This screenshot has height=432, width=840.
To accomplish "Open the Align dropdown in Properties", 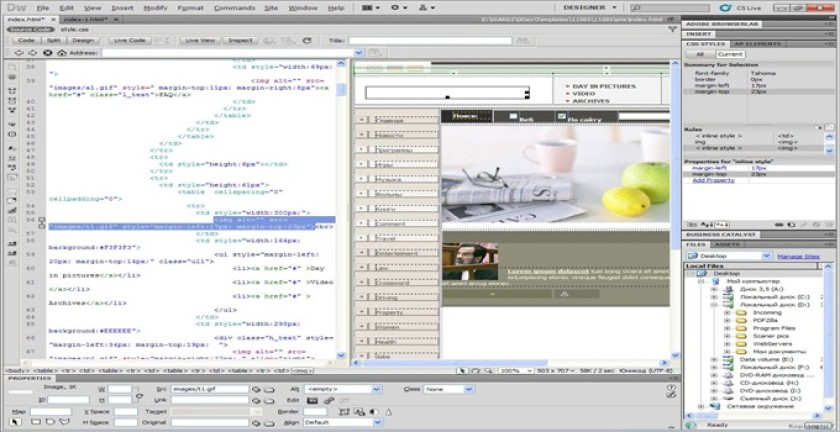I will point(378,422).
